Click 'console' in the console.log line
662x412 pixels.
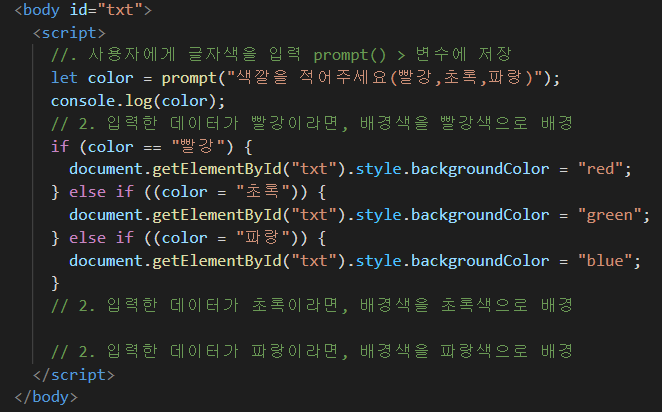click(x=83, y=101)
